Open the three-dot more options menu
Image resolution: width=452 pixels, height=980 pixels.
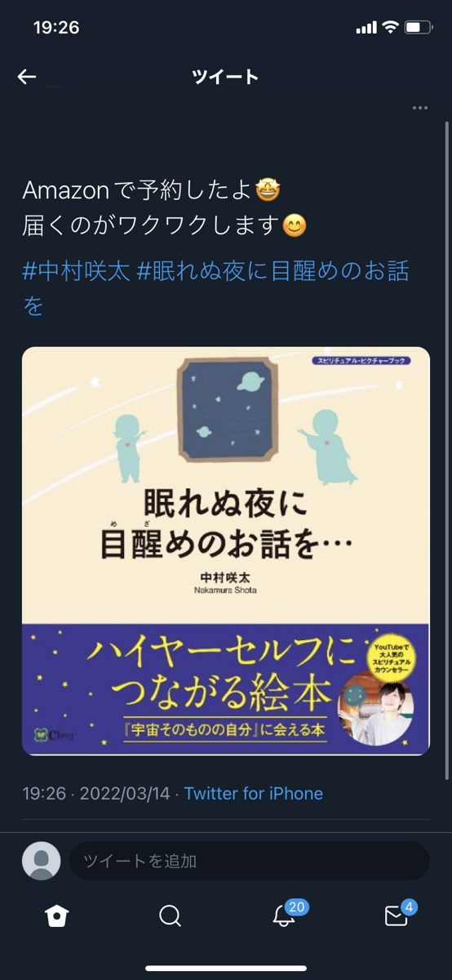[420, 108]
